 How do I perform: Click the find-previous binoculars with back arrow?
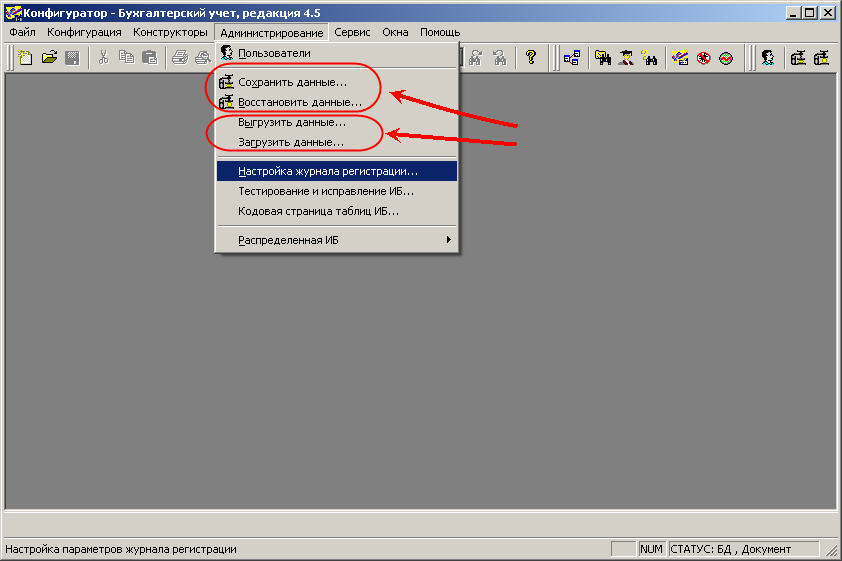pos(499,57)
